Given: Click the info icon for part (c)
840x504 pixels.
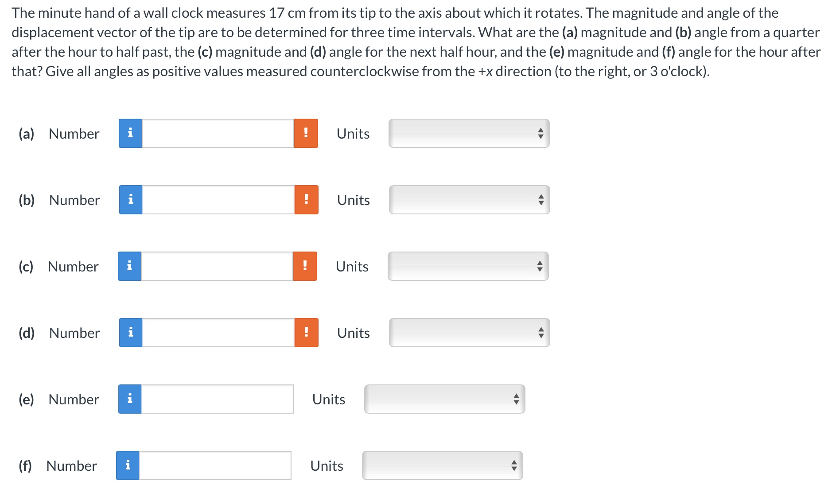Looking at the screenshot, I should tap(129, 266).
